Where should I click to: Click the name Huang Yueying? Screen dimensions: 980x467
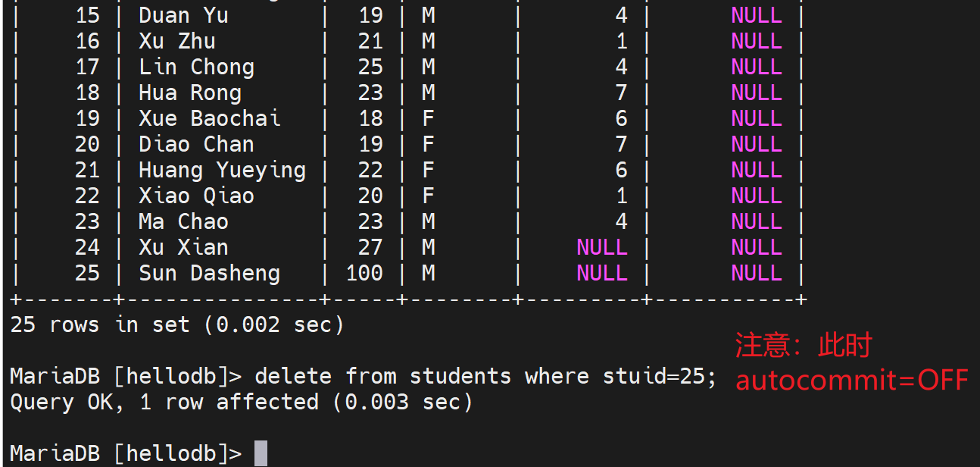[222, 170]
